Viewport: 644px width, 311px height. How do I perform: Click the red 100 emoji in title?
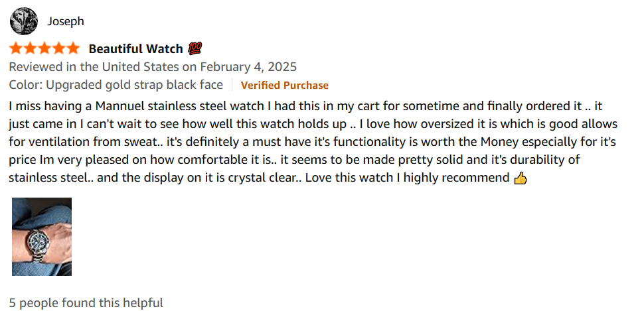[195, 48]
